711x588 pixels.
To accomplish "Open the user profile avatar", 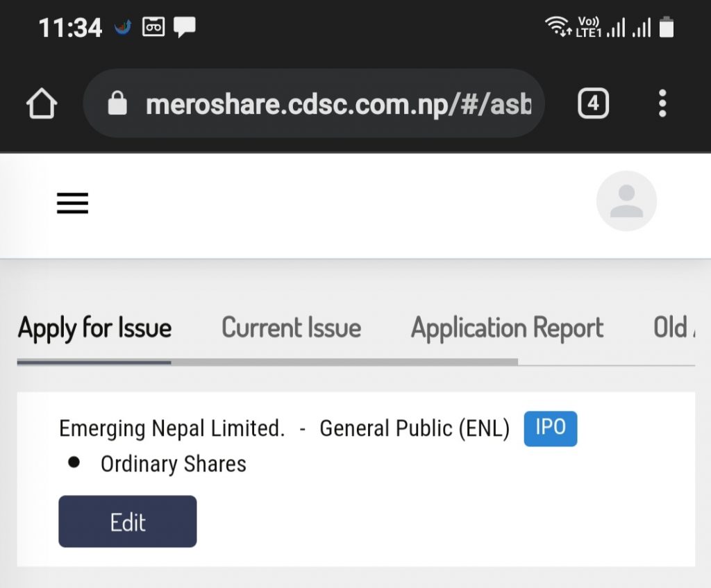I will pos(626,201).
